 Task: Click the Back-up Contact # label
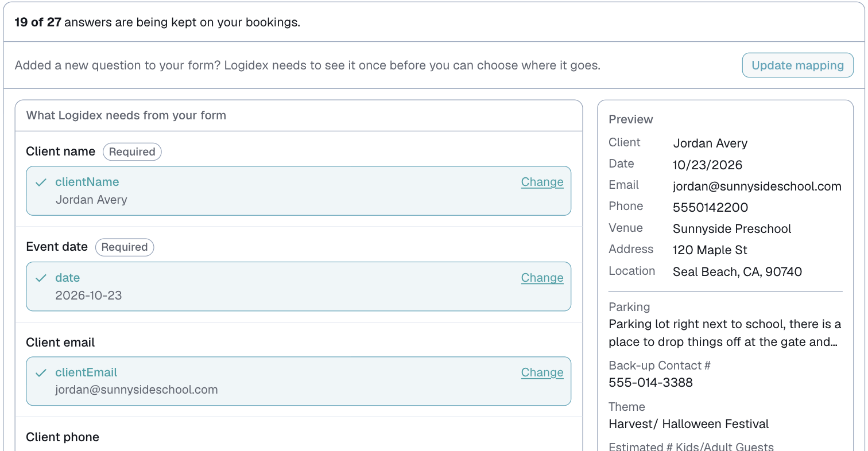660,366
